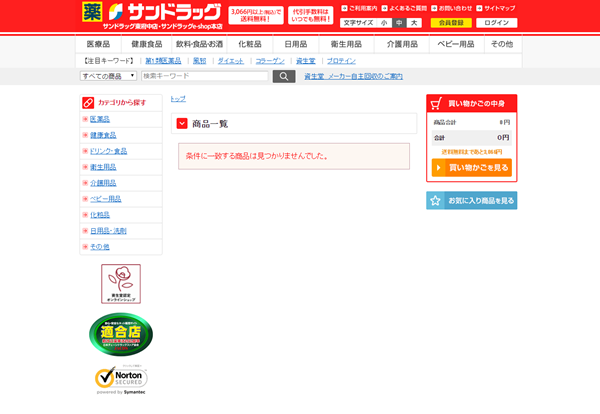Open 医薬品 in category sidebar
This screenshot has width=600, height=414.
pyautogui.click(x=100, y=119)
